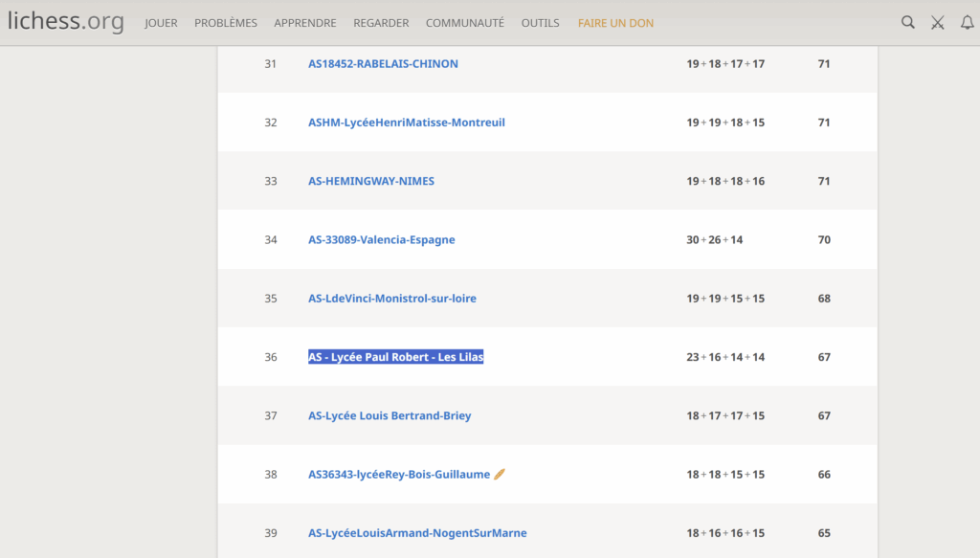Click the pencil icon beside AS36343-lycéeRey-Bois-Guillaume
Image resolution: width=980 pixels, height=558 pixels.
pos(499,475)
